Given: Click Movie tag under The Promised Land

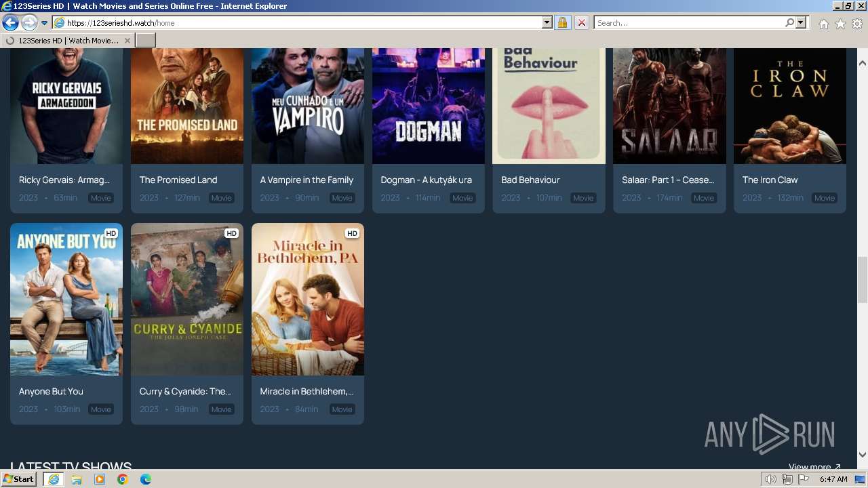Looking at the screenshot, I should click(222, 198).
